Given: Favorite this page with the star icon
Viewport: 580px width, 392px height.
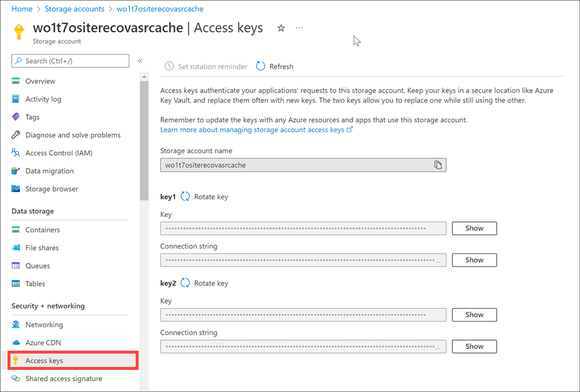Looking at the screenshot, I should tap(281, 28).
